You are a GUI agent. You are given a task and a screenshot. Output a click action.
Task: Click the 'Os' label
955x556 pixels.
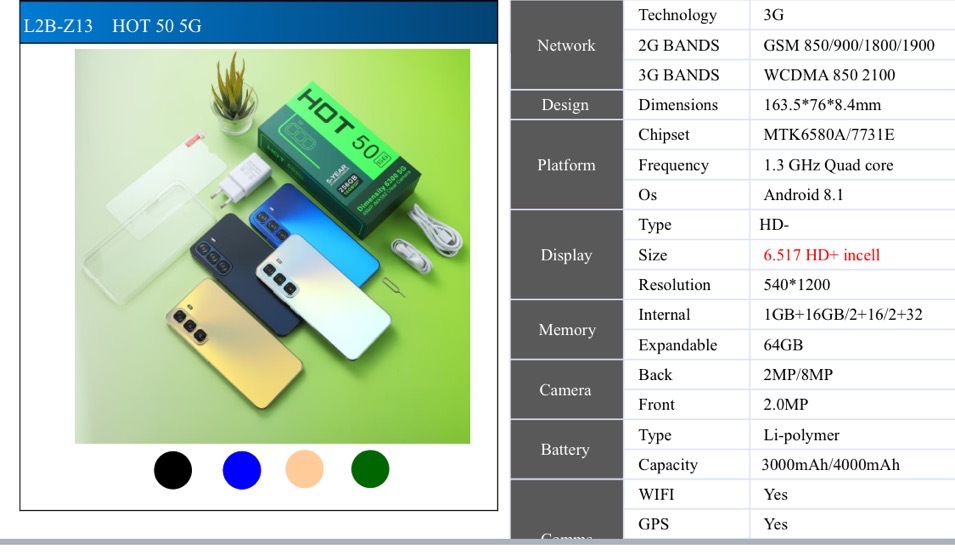pos(647,195)
